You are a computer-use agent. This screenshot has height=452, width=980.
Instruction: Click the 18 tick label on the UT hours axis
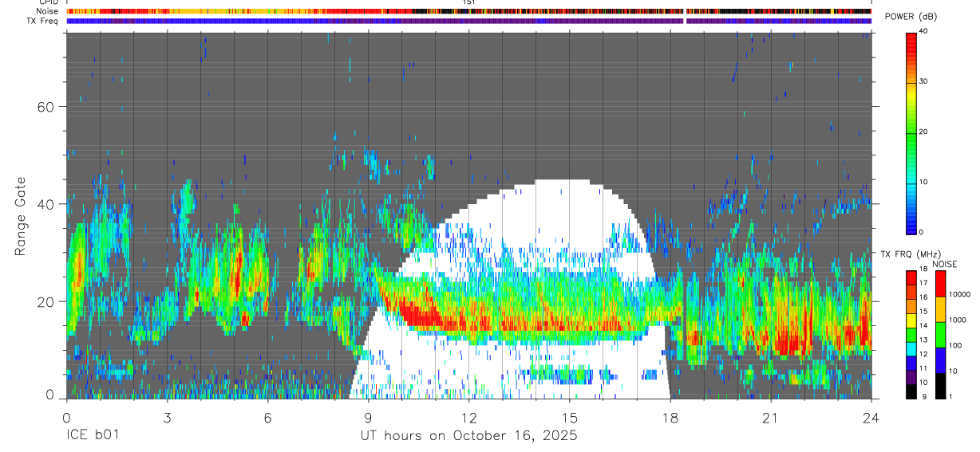coord(670,416)
